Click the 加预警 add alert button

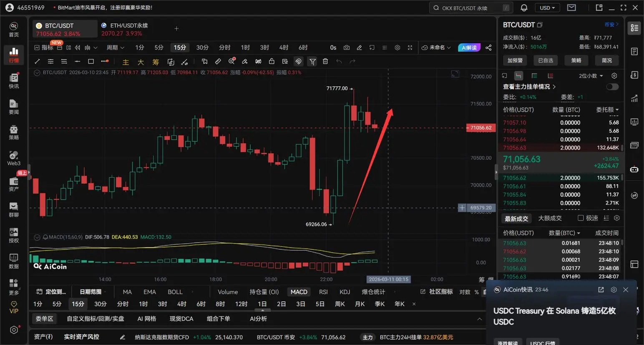click(x=515, y=60)
